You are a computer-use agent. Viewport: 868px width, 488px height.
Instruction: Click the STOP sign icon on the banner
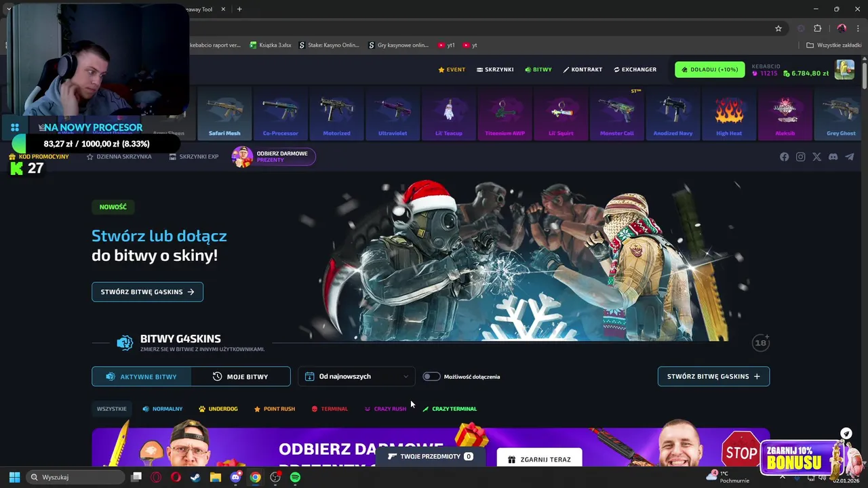pos(741,450)
